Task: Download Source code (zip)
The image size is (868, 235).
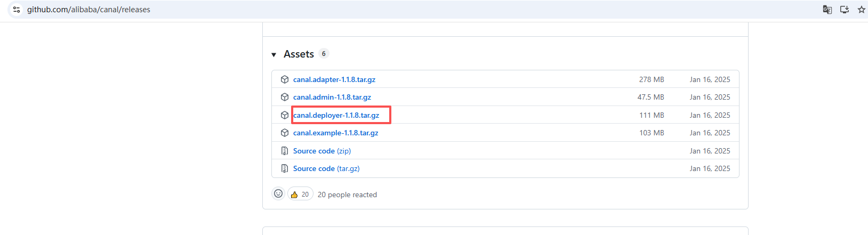Action: click(322, 151)
